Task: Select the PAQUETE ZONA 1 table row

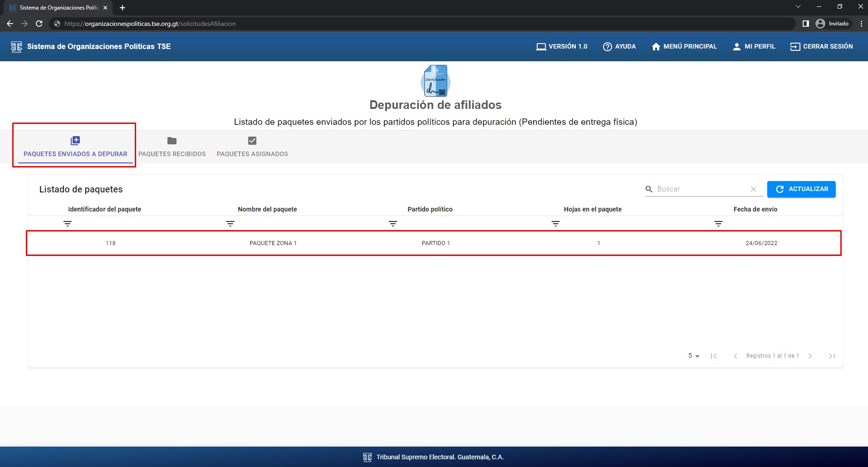Action: (273, 243)
